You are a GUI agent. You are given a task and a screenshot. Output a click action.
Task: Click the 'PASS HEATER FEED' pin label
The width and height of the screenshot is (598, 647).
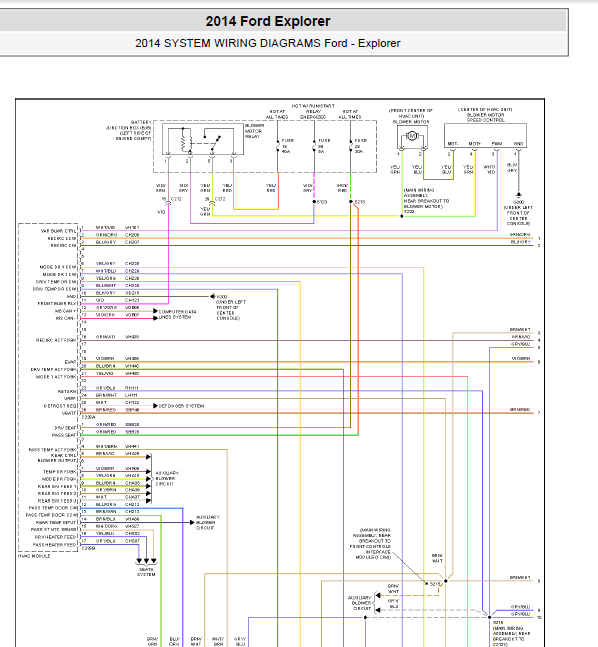point(55,545)
